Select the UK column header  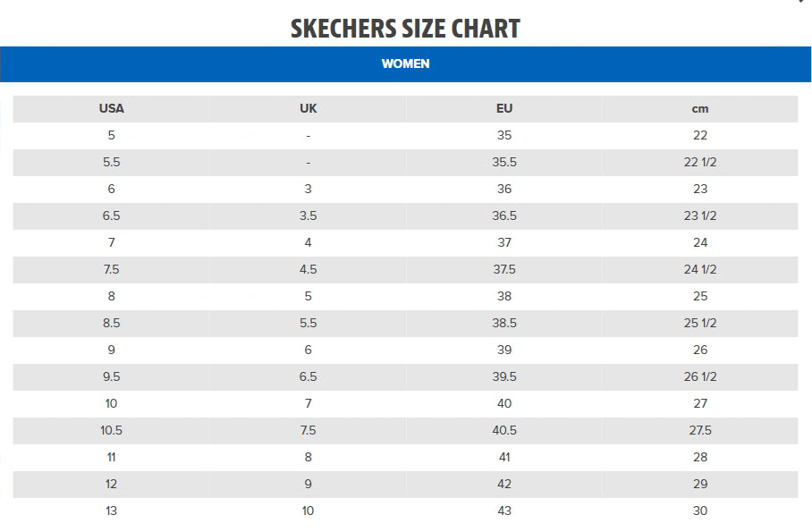[308, 109]
